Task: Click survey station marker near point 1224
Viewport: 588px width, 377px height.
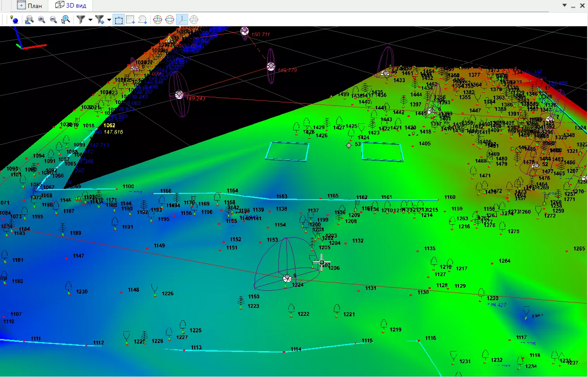Action: (287, 278)
